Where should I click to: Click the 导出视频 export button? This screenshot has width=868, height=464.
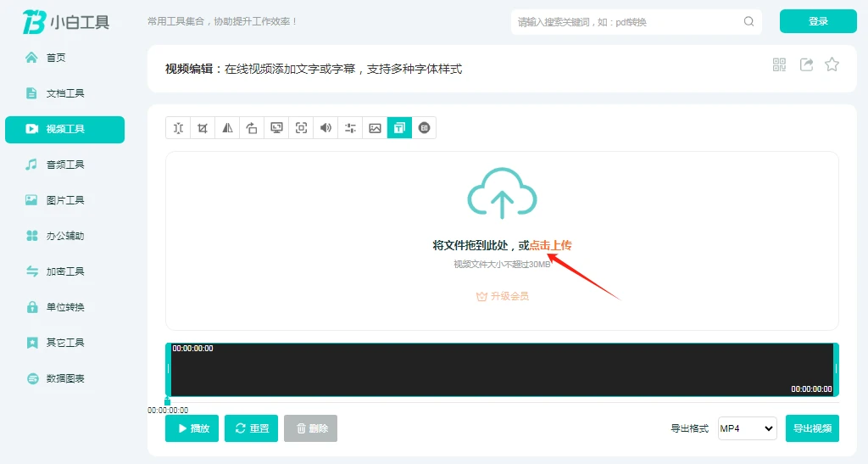click(812, 428)
